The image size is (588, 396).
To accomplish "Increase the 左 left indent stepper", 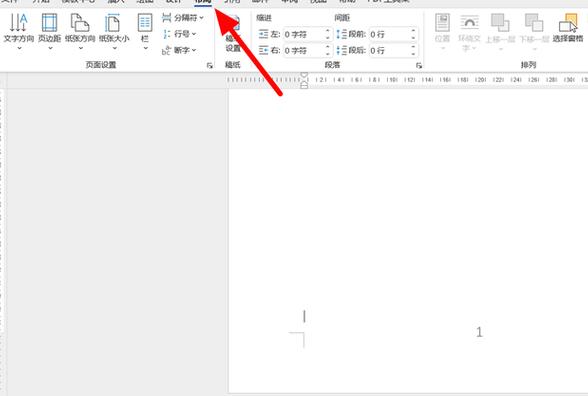I will click(x=327, y=31).
